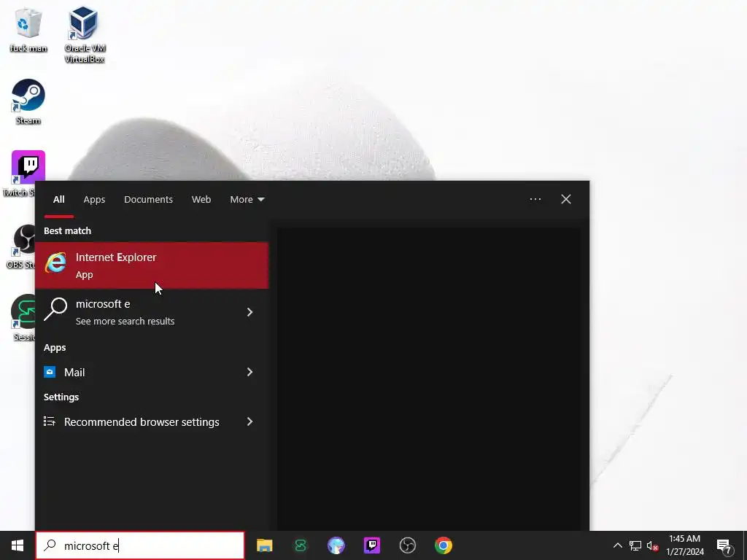The height and width of the screenshot is (560, 747).
Task: Click 'Recommended browser settings' label
Action: 142,422
